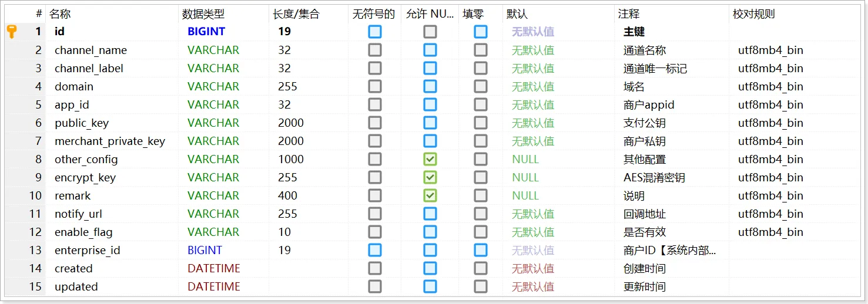Toggle zerofill checkbox for id row
The height and width of the screenshot is (304, 868).
tap(481, 32)
